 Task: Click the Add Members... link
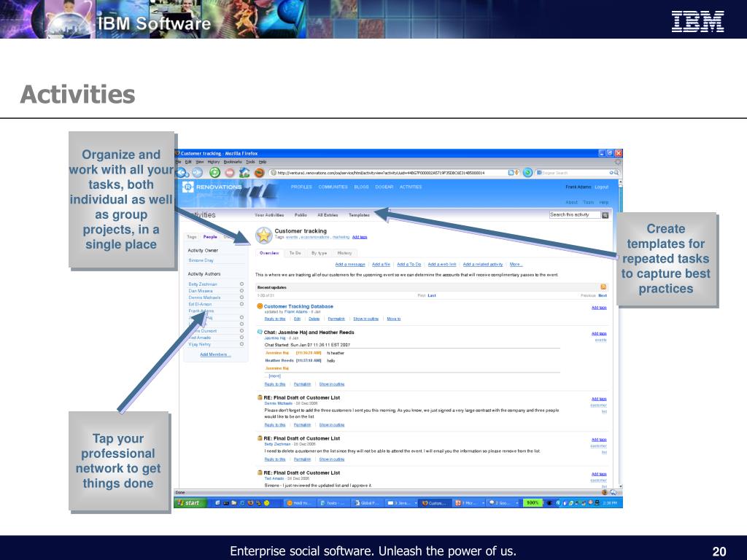[215, 355]
